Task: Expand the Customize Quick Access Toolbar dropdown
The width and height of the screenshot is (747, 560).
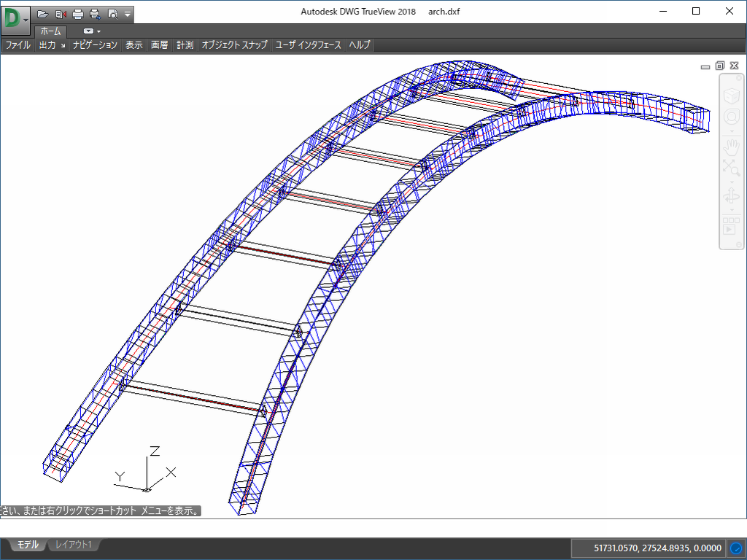Action: pyautogui.click(x=128, y=14)
